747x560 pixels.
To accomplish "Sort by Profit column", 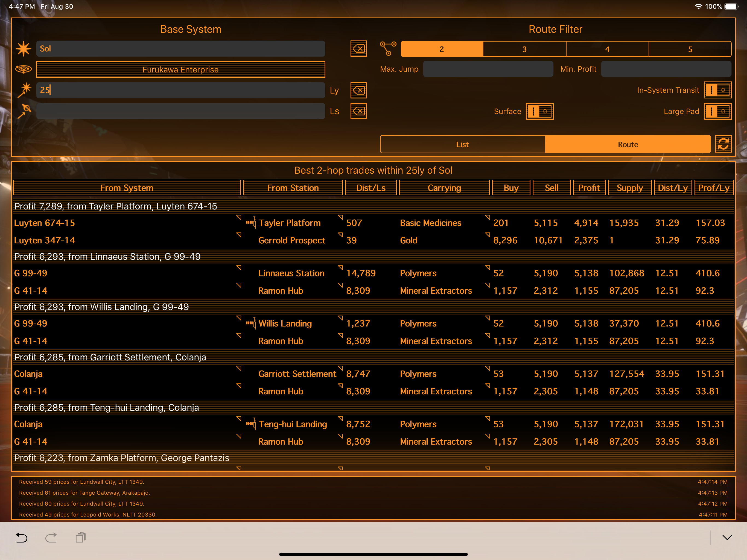I will (589, 188).
